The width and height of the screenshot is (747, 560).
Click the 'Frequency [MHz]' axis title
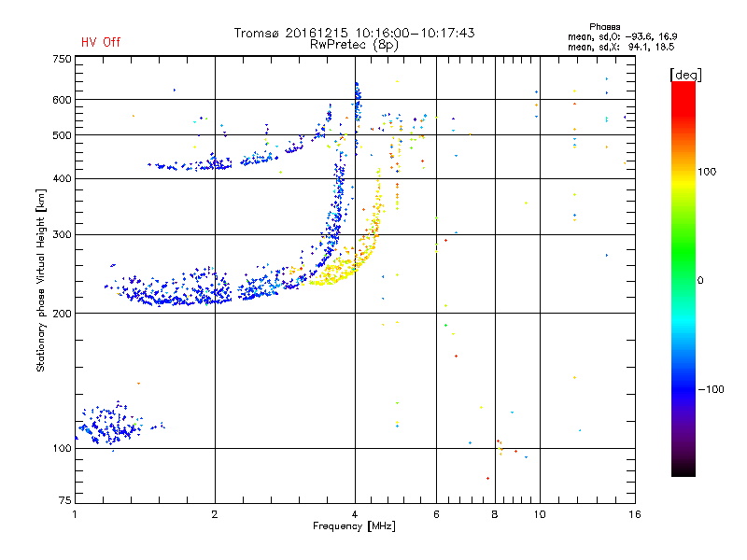(354, 526)
